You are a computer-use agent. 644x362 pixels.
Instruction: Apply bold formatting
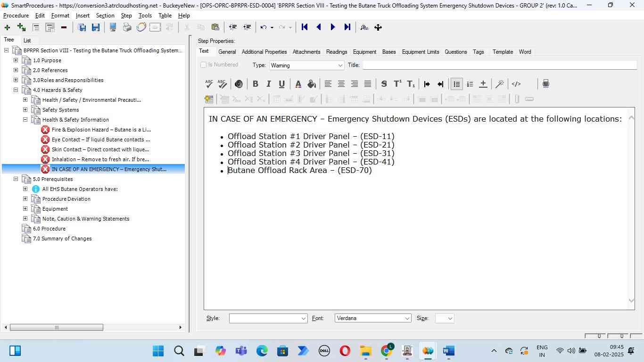pyautogui.click(x=255, y=84)
